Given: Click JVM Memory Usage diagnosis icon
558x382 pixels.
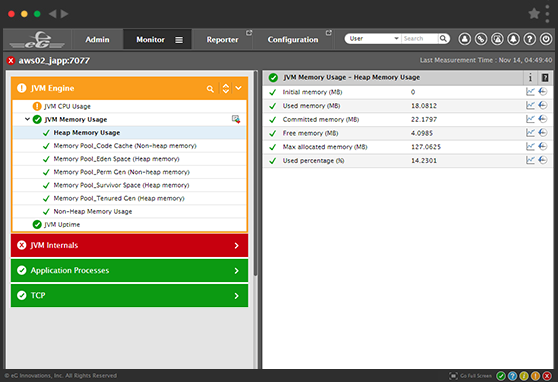Looking at the screenshot, I should 236,119.
